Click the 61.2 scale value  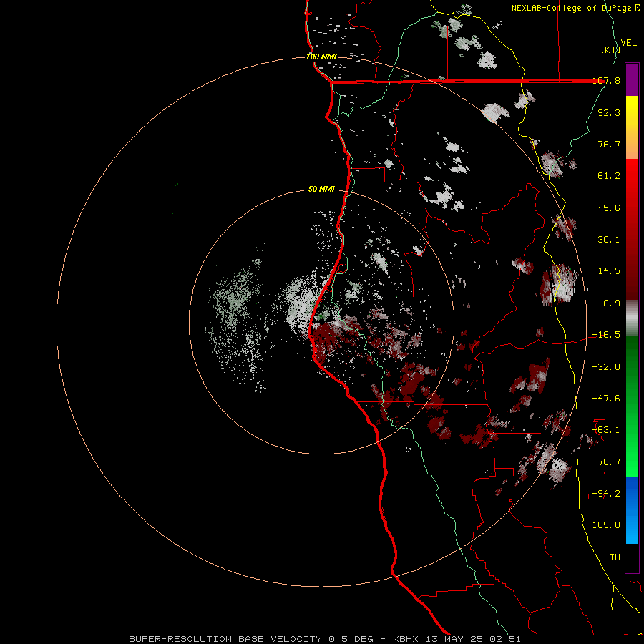[609, 176]
